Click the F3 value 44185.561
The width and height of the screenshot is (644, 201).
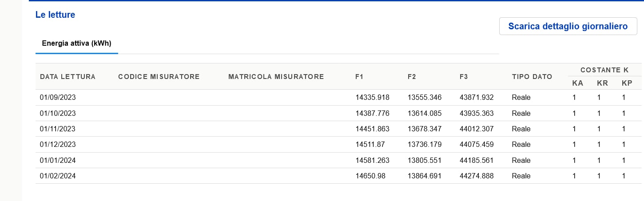(x=477, y=160)
